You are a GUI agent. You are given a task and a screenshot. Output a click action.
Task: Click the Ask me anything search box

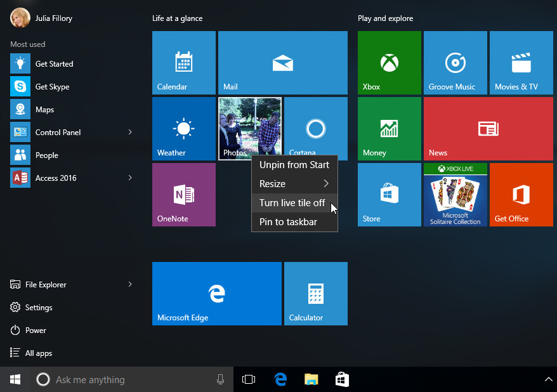[x=131, y=379]
